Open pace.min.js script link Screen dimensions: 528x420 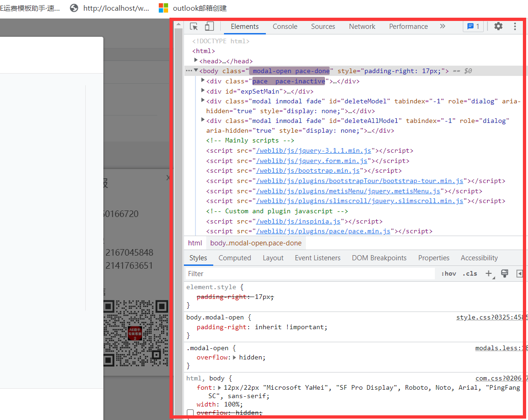pyautogui.click(x=323, y=231)
